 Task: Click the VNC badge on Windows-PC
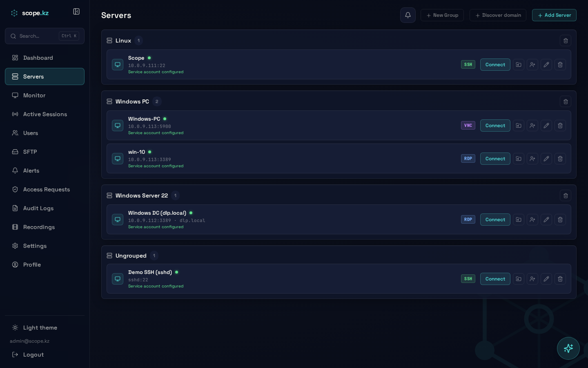pos(468,126)
